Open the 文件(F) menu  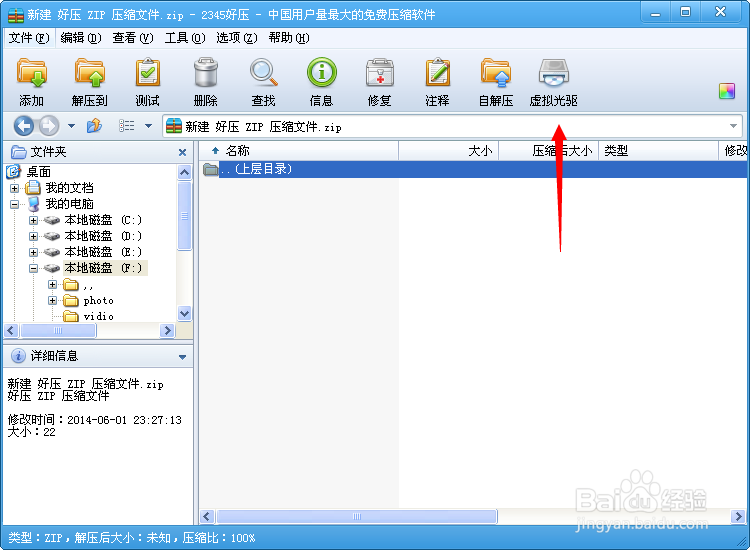[29, 38]
